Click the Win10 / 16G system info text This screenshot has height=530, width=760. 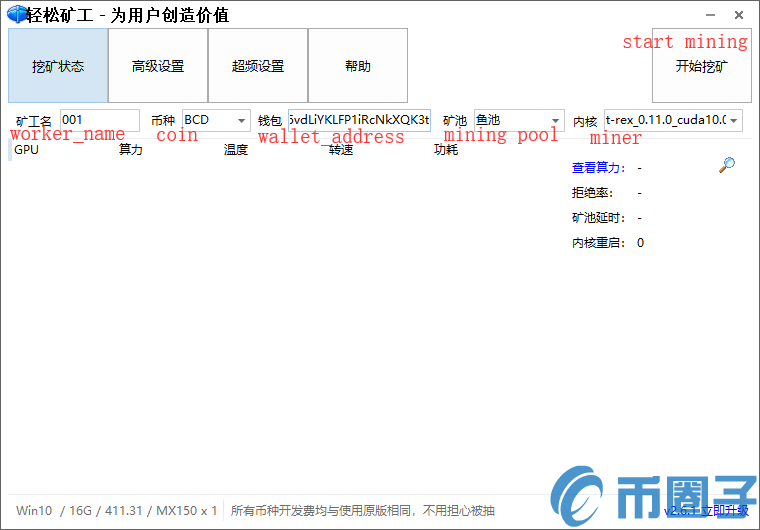tap(116, 511)
